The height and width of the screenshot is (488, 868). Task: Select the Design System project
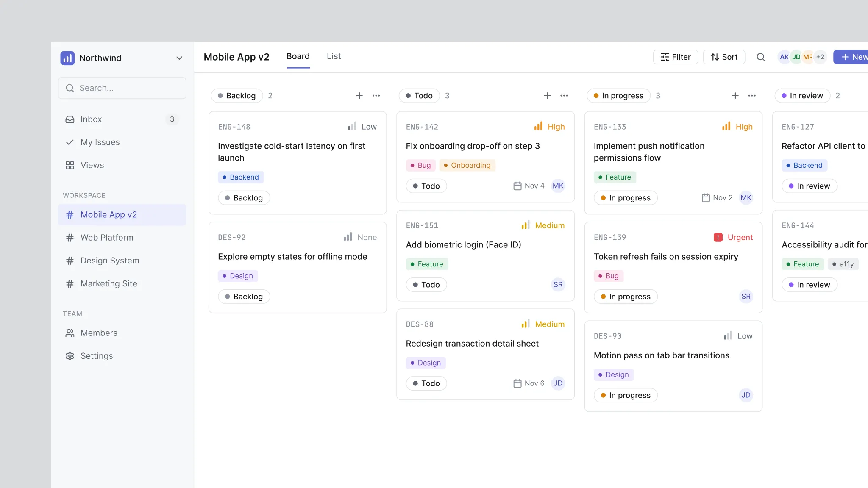(122, 261)
